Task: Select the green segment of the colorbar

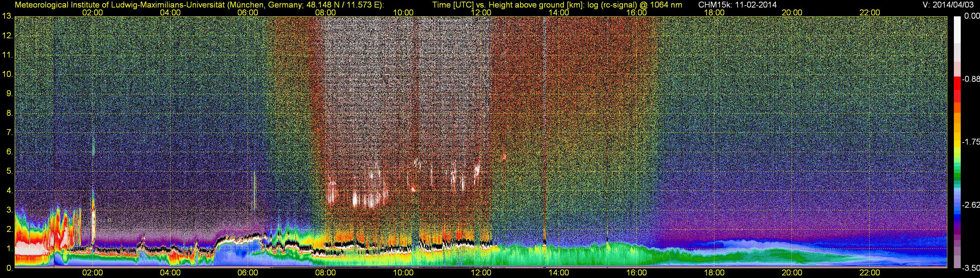Action: [x=957, y=176]
